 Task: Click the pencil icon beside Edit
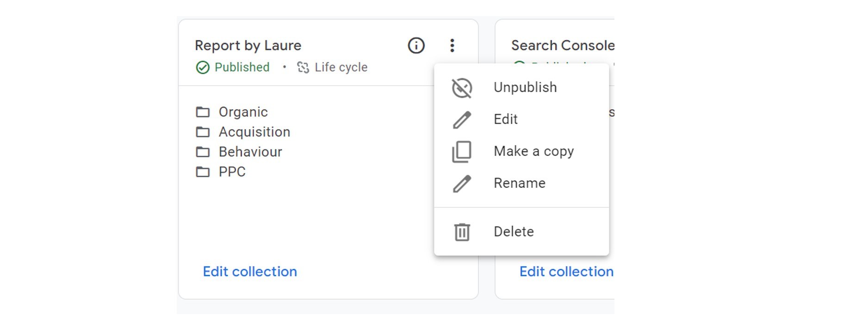pyautogui.click(x=462, y=120)
